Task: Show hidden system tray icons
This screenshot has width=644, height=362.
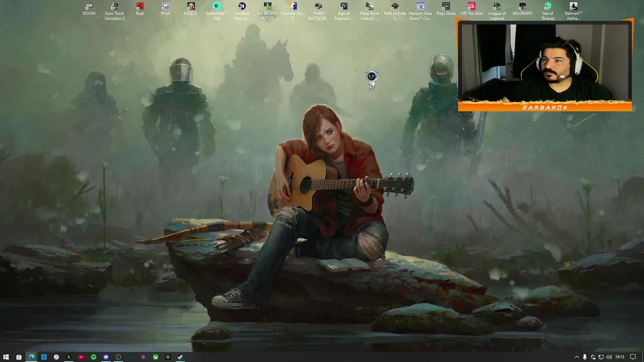Action: pyautogui.click(x=577, y=357)
